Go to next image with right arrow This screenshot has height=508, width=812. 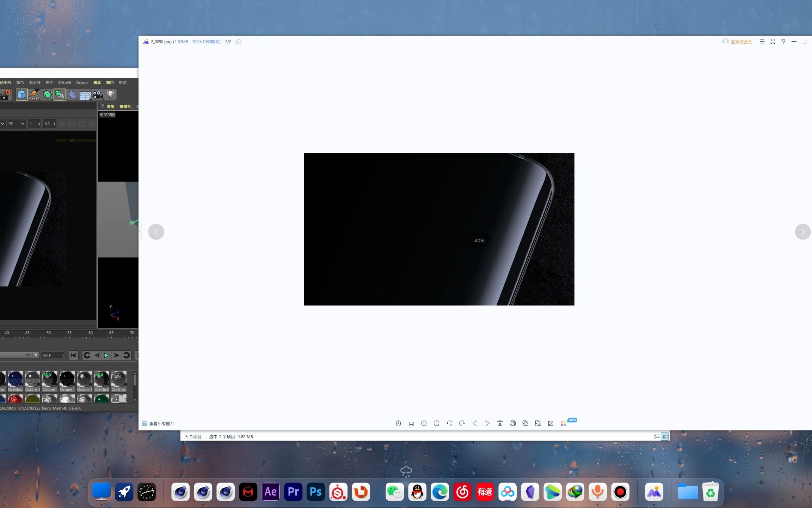(802, 232)
